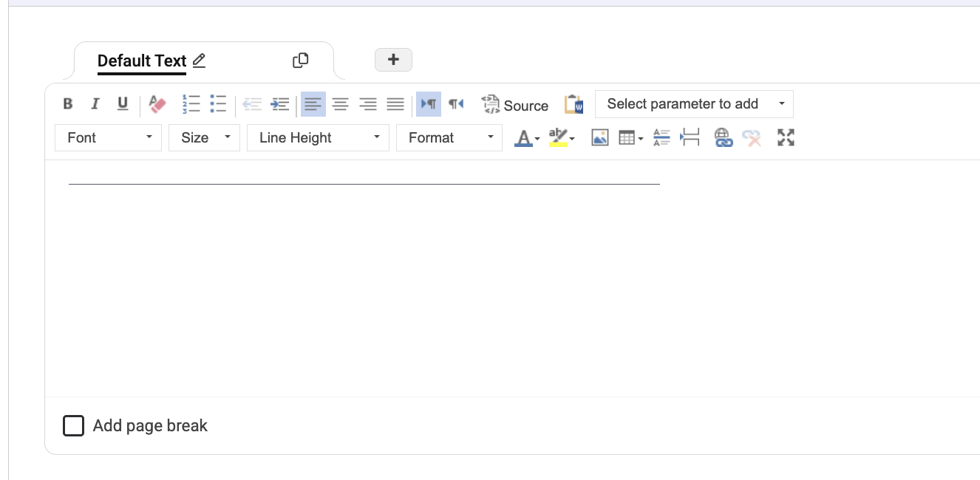Viewport: 980px width, 480px height.
Task: Enable the Add page break checkbox
Action: 73,425
